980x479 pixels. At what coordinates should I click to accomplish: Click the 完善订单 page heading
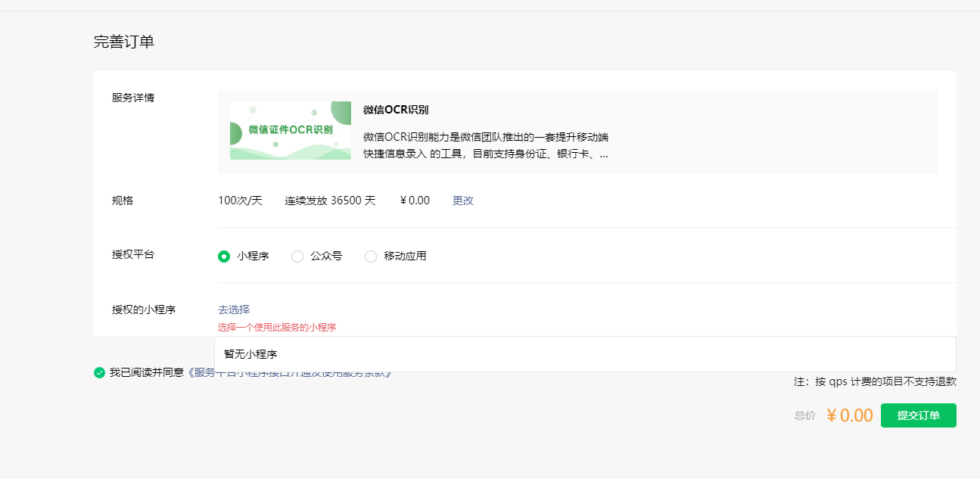pos(124,42)
